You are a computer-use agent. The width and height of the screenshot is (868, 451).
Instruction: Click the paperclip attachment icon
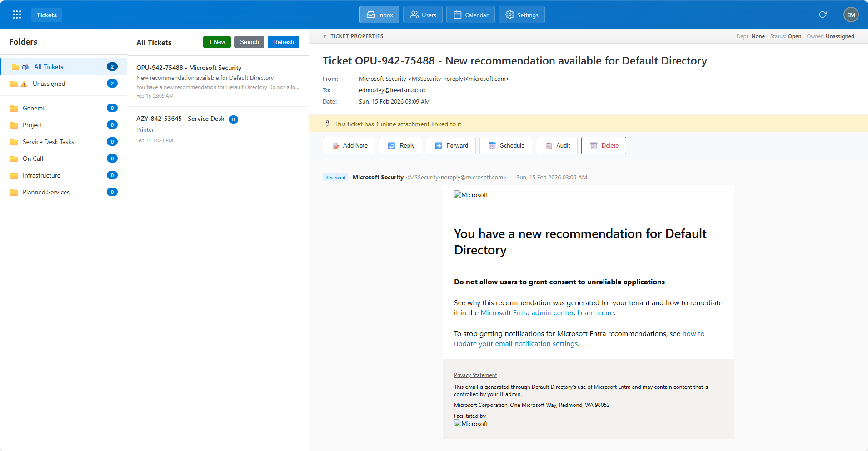click(x=327, y=124)
